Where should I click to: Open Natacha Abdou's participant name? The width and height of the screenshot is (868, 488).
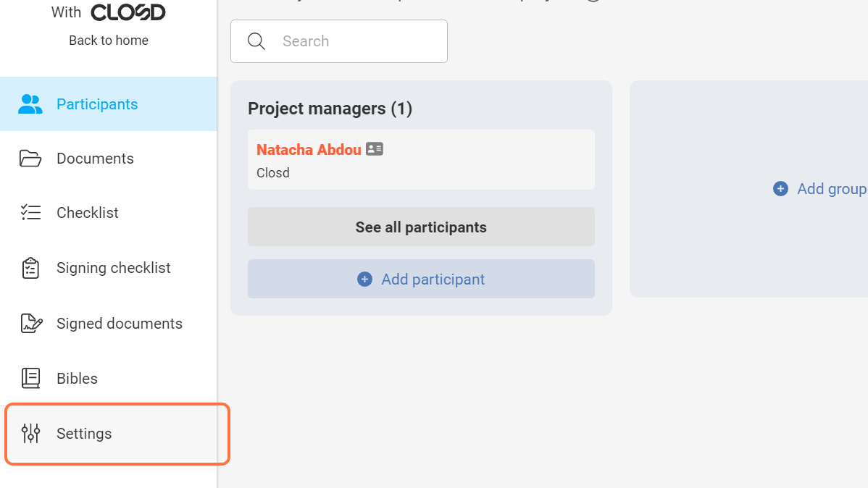pyautogui.click(x=309, y=150)
